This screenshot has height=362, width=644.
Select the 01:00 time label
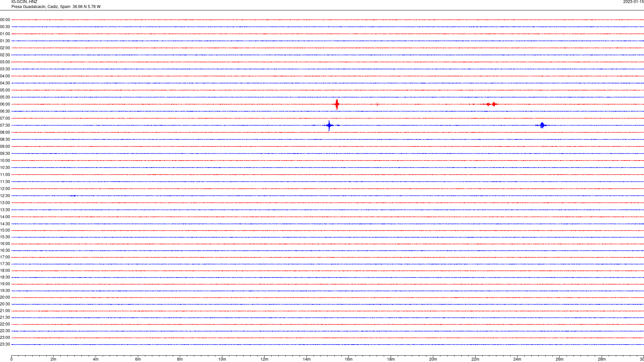click(5, 34)
